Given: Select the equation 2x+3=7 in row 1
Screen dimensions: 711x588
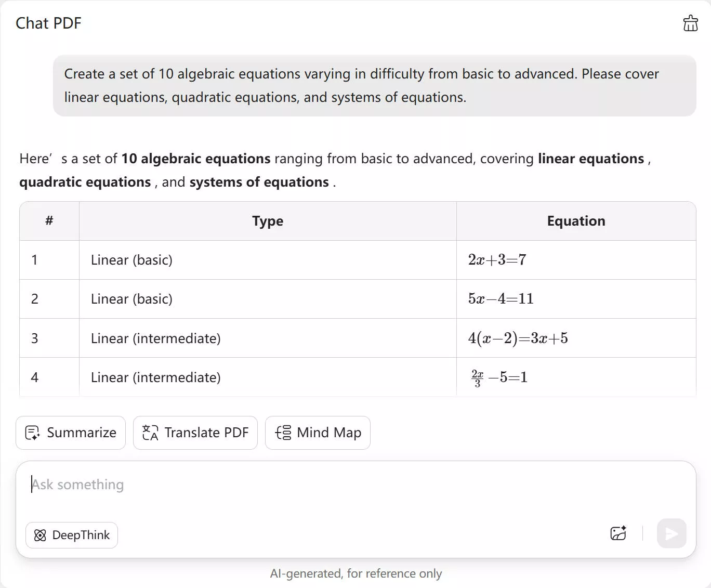Looking at the screenshot, I should (497, 260).
